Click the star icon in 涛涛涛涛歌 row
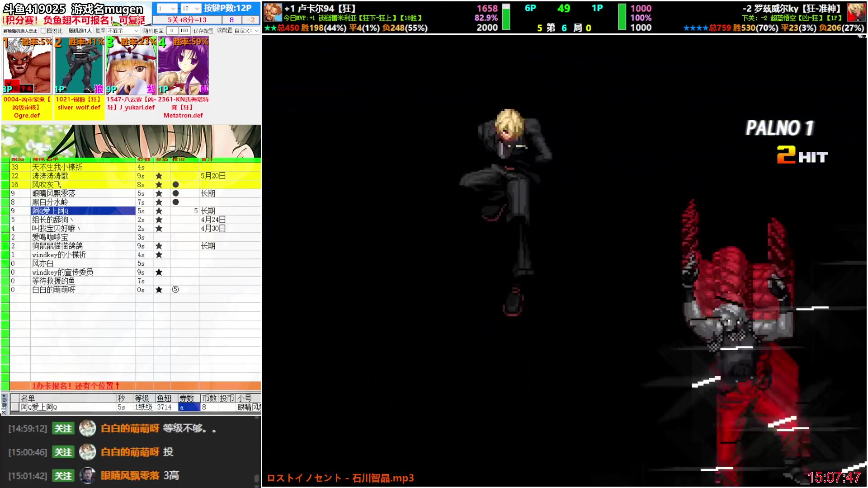 (x=159, y=176)
